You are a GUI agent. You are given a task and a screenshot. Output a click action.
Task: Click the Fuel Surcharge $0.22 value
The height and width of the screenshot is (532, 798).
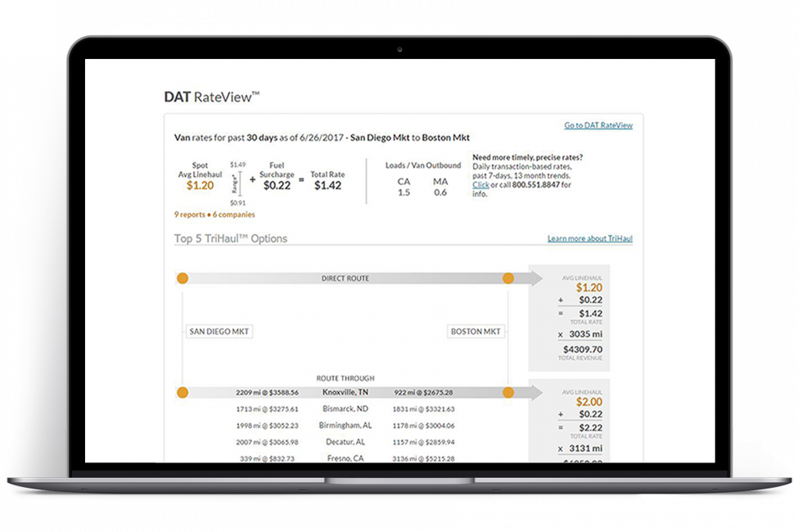(277, 185)
